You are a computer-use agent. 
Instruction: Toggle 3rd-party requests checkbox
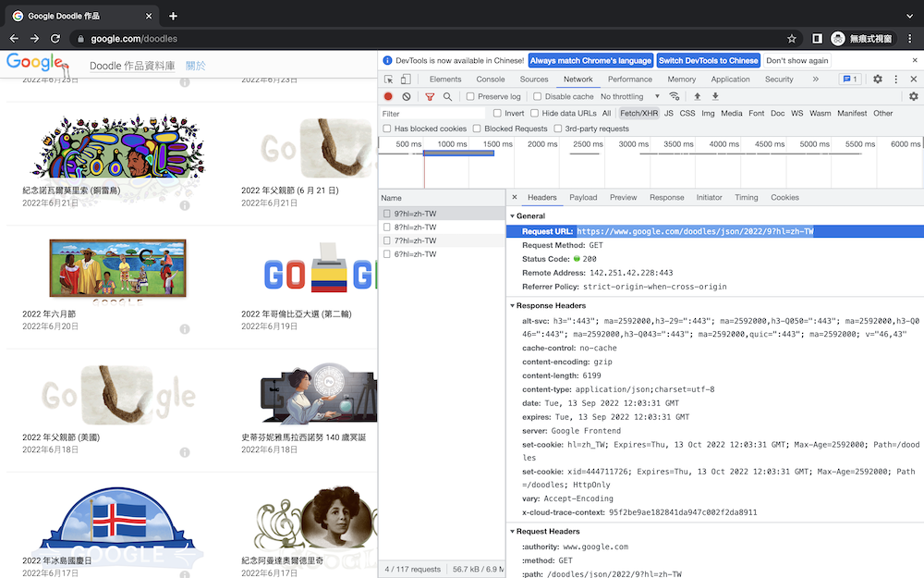click(557, 129)
